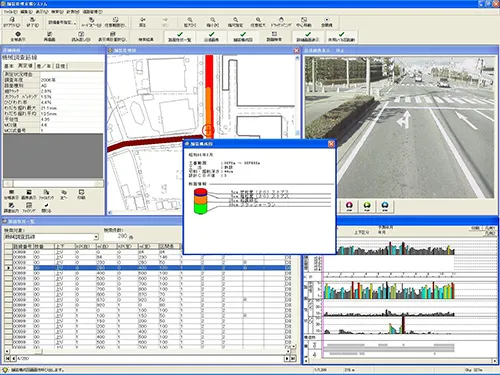Select the 任意拡大 free-zoom magnifier tool
This screenshot has height=375, width=500.
(x=258, y=22)
